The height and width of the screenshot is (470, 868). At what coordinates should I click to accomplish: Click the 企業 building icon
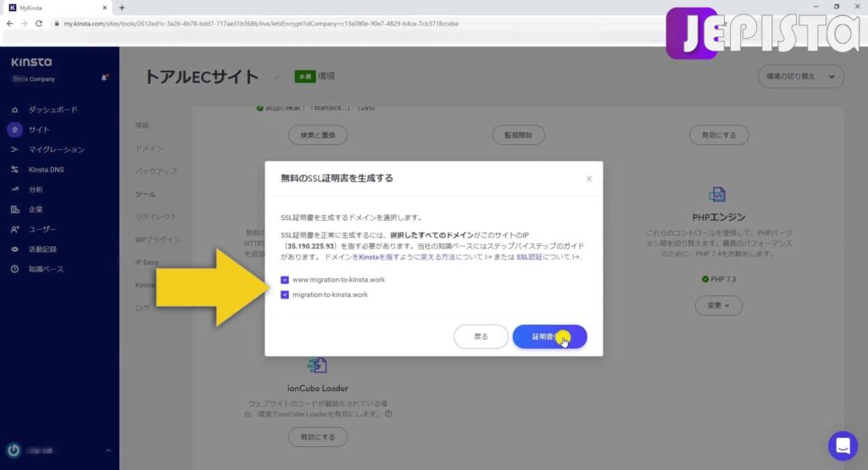pos(15,210)
